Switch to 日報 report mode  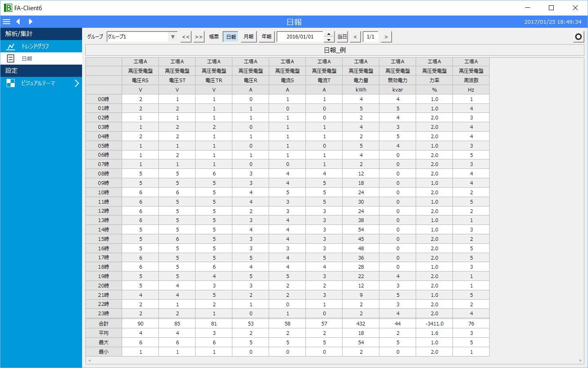[x=231, y=37]
